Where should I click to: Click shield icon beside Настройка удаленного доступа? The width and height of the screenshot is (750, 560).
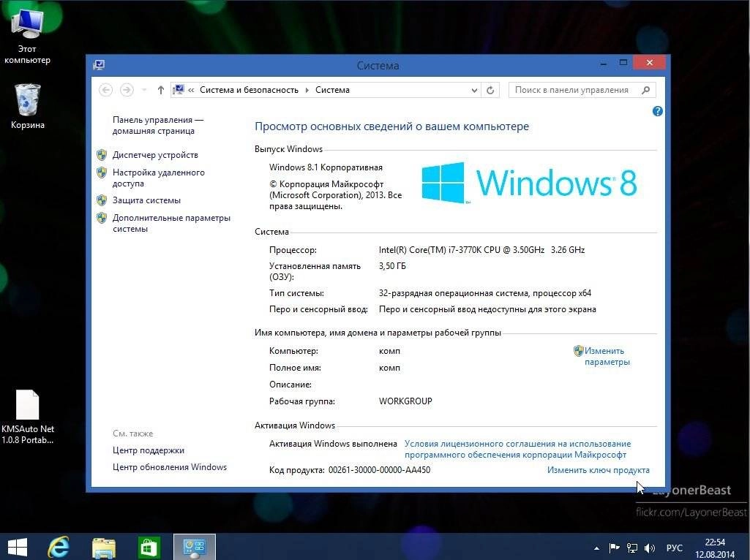click(102, 173)
